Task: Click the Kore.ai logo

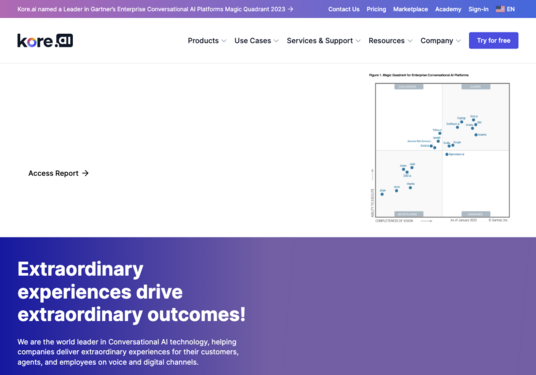Action: (45, 40)
